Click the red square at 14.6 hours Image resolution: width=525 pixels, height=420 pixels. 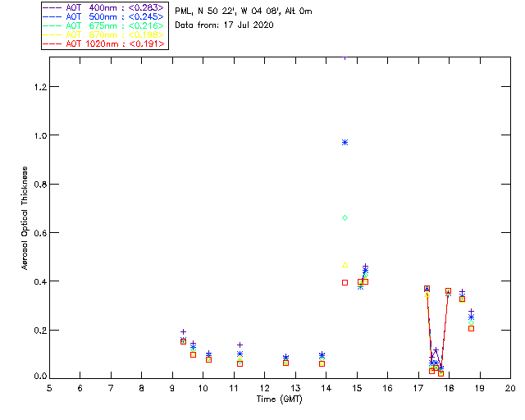tap(345, 283)
